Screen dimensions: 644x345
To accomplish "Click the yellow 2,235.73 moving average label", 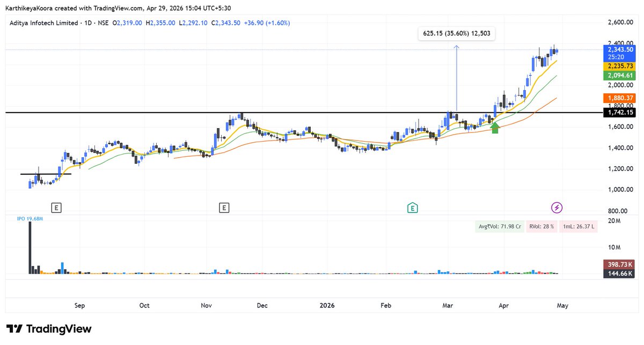I will point(619,66).
